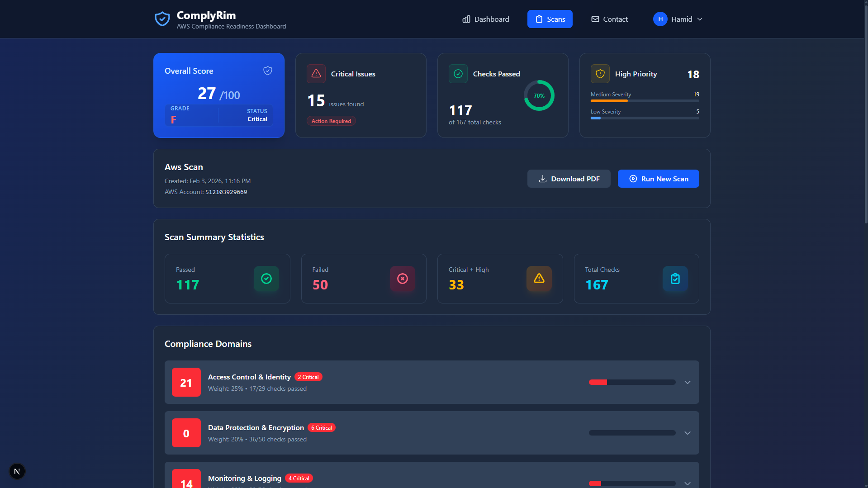Click the clipboard icon in Total Checks card

[x=675, y=279]
